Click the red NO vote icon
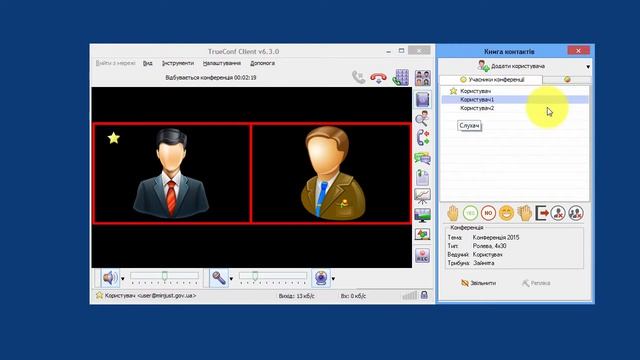The image size is (640, 360). click(x=488, y=213)
